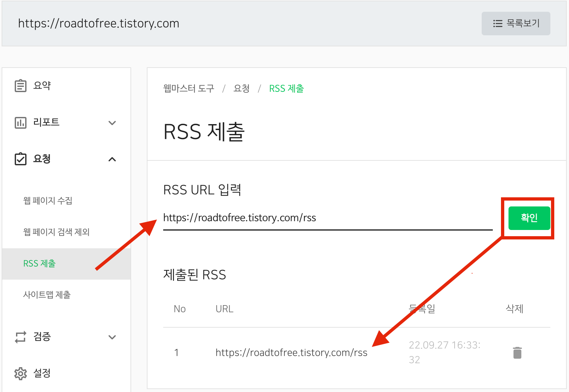This screenshot has width=569, height=392.
Task: Expand the 검증 section chevron
Action: click(112, 337)
